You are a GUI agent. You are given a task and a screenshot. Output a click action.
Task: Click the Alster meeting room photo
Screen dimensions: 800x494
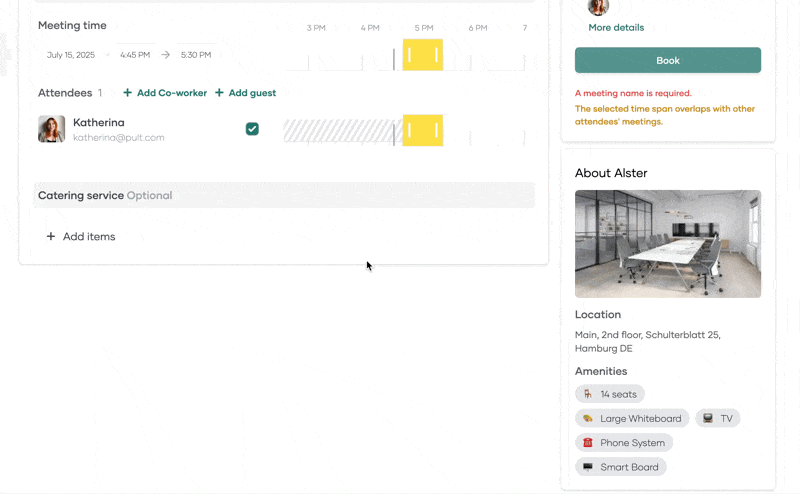pyautogui.click(x=668, y=244)
